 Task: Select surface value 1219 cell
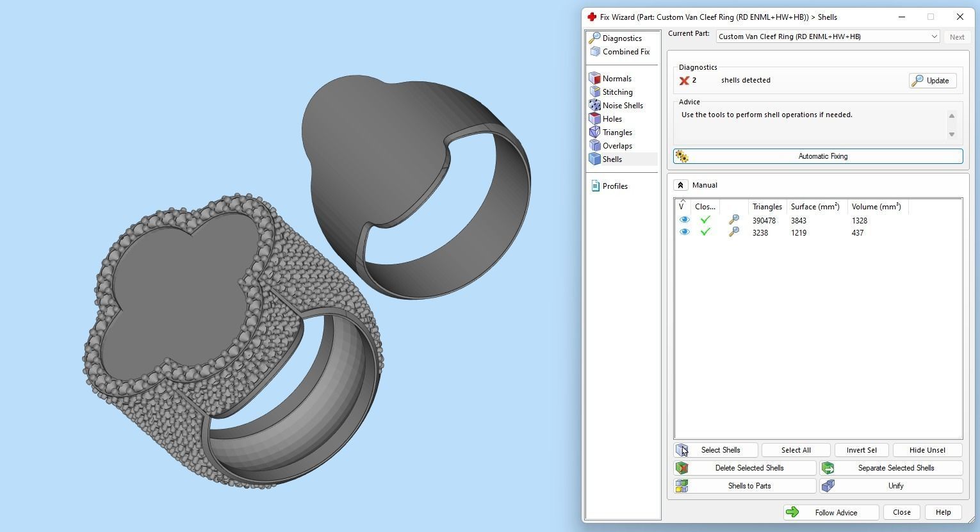pos(798,233)
